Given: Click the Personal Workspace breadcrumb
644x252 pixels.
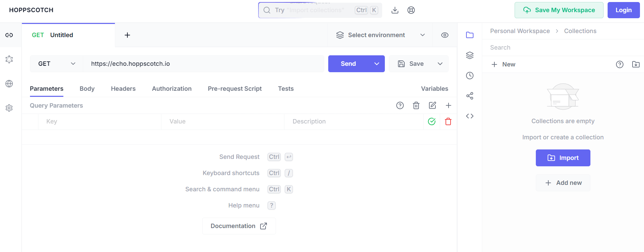Looking at the screenshot, I should pyautogui.click(x=520, y=31).
